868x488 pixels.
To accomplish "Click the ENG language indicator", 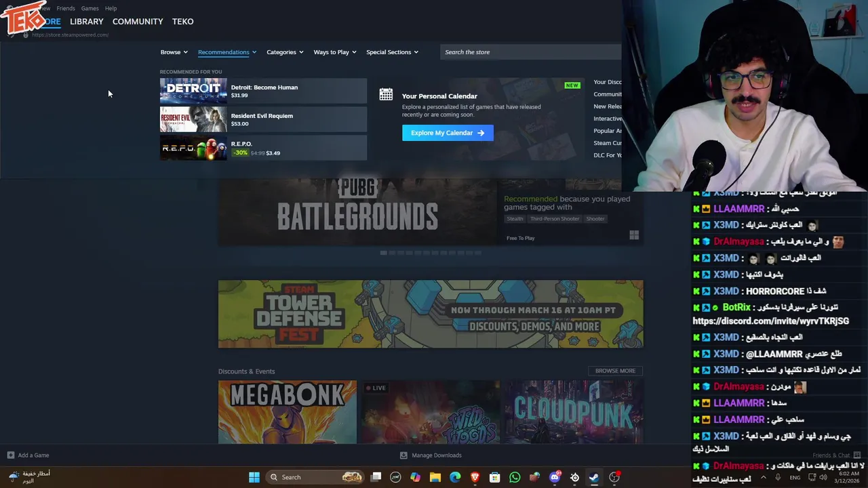I will tap(795, 477).
